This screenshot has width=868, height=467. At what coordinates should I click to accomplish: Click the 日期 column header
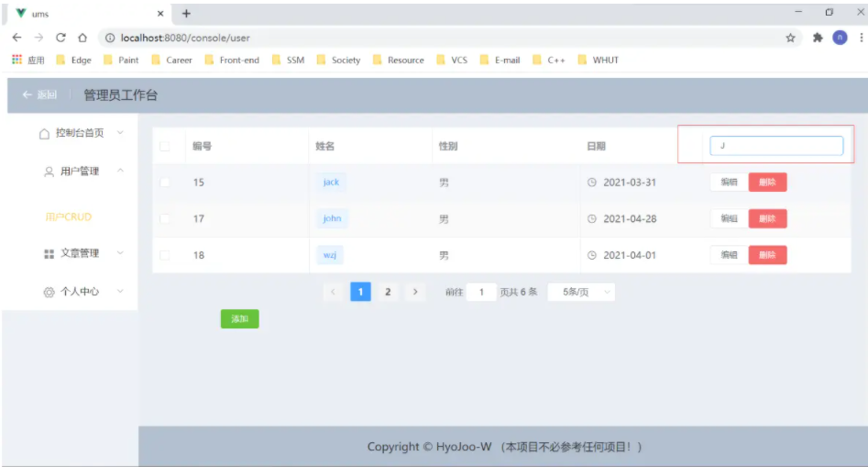(x=596, y=146)
